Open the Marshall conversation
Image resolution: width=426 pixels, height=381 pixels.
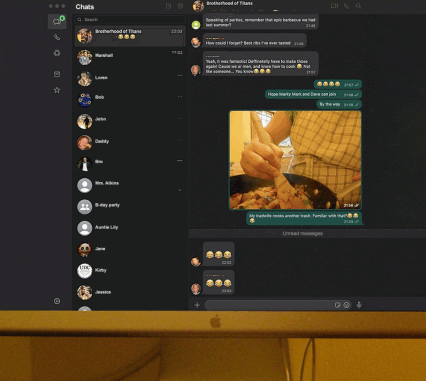coord(130,57)
